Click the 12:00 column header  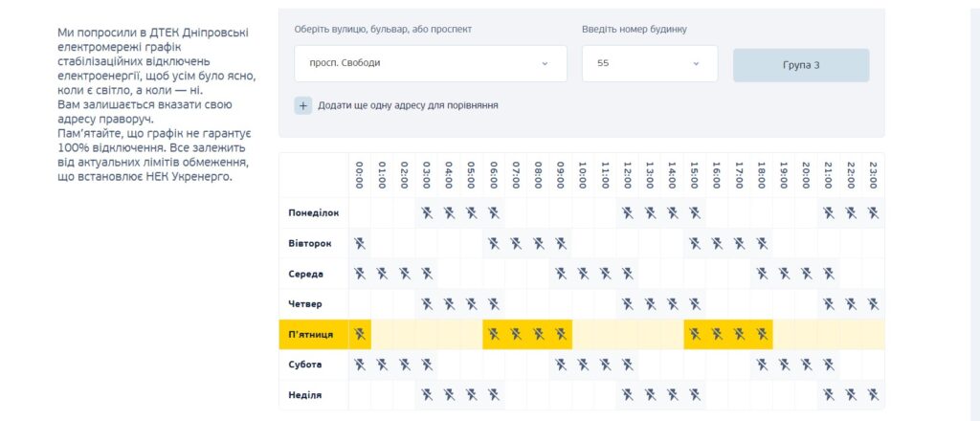coord(628,175)
